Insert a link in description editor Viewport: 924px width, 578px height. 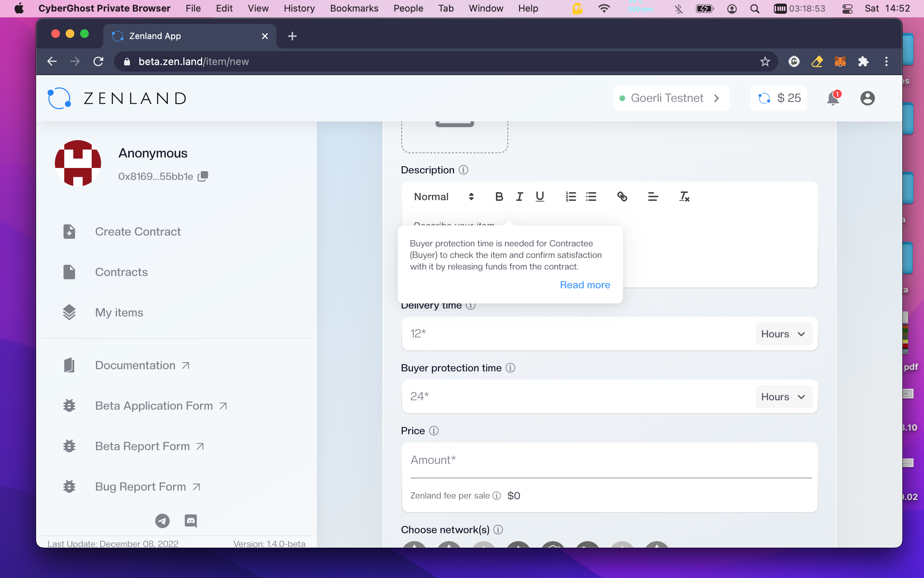(x=622, y=197)
